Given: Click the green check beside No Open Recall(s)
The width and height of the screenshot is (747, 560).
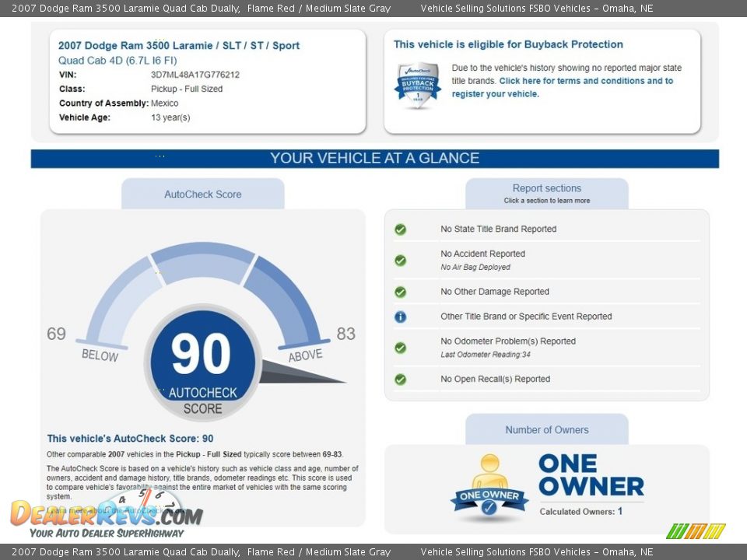Looking at the screenshot, I should [x=400, y=380].
